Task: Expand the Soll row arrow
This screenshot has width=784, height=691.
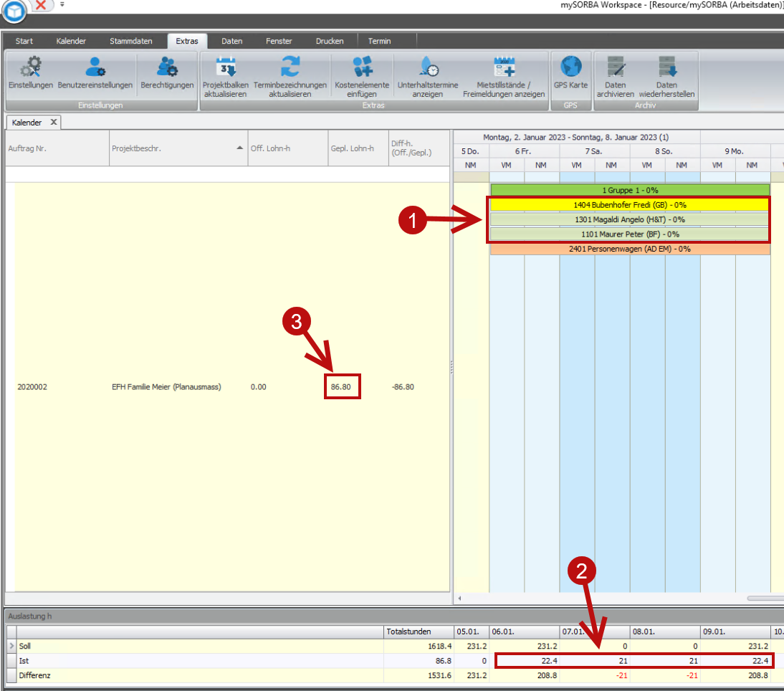Action: [x=11, y=646]
